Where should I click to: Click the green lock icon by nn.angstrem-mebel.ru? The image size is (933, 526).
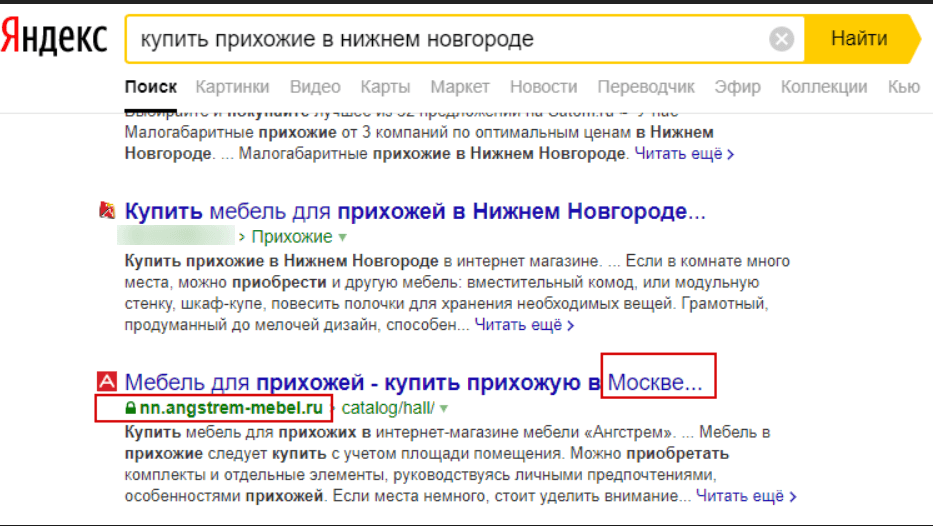pyautogui.click(x=130, y=408)
